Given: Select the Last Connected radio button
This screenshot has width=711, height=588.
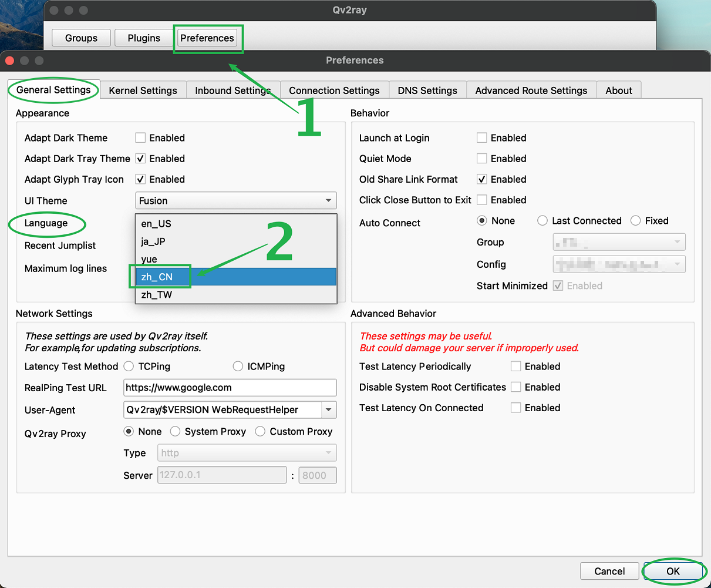Looking at the screenshot, I should [542, 221].
